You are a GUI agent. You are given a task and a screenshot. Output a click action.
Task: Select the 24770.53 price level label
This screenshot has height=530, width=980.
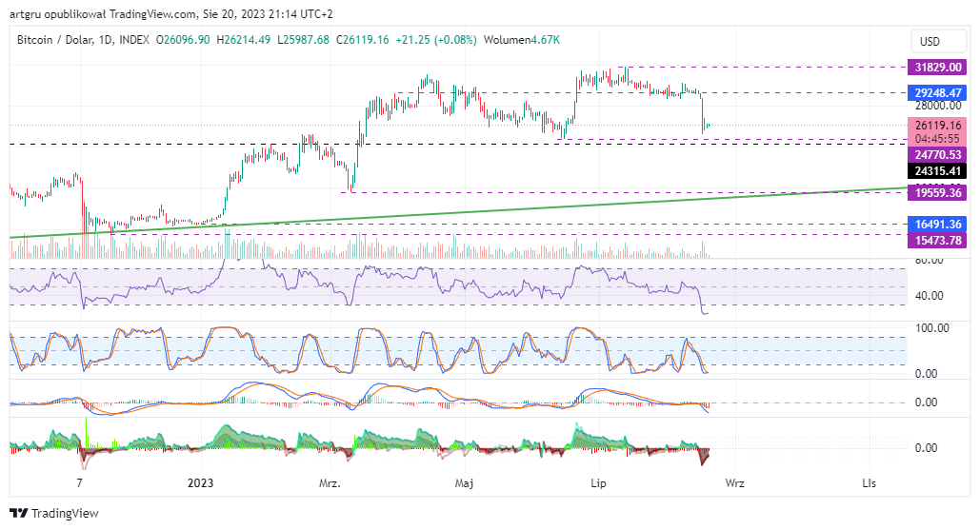tap(937, 155)
